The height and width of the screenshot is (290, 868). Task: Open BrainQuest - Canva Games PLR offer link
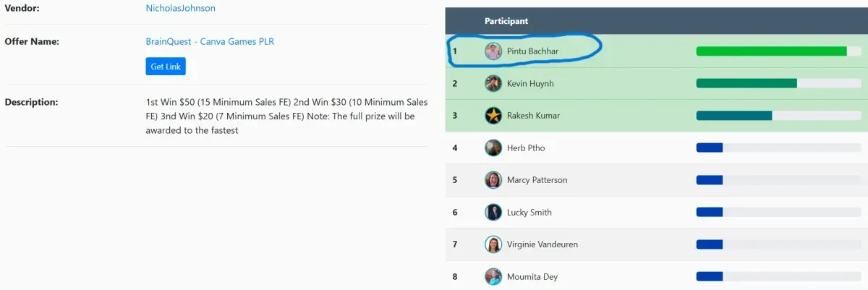pos(210,42)
